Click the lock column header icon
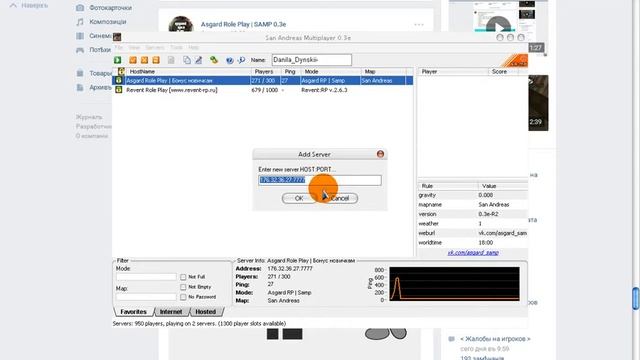Image resolution: width=640 pixels, height=360 pixels. point(121,71)
